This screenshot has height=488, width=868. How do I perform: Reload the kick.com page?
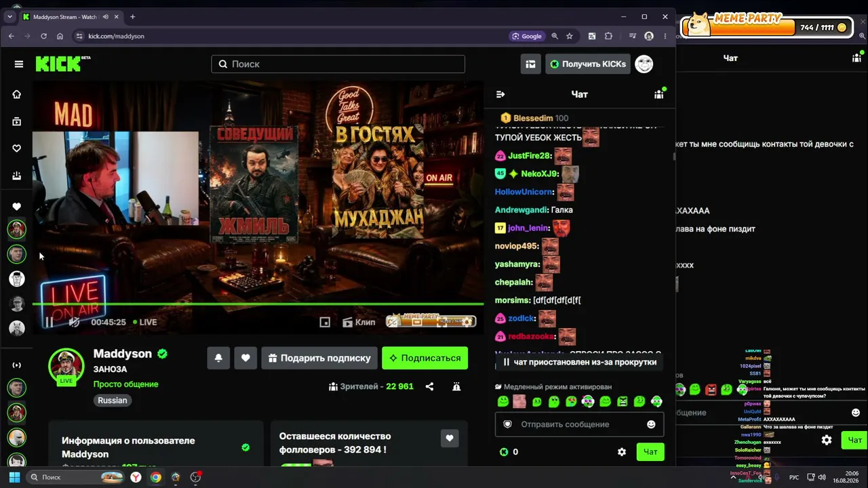pyautogui.click(x=43, y=36)
